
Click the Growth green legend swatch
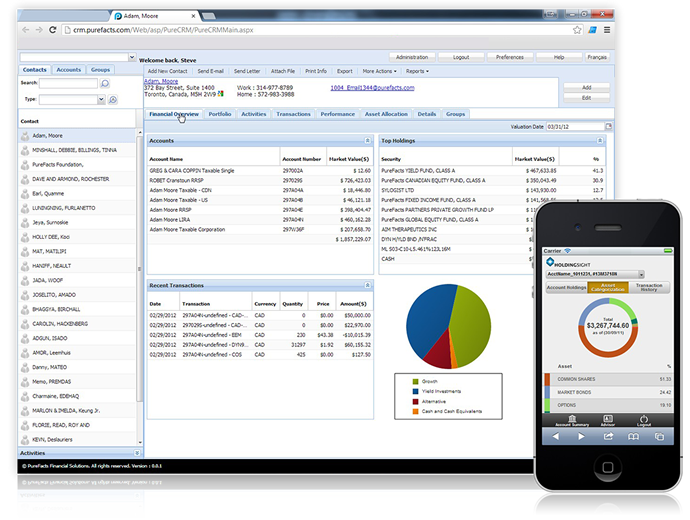[415, 381]
